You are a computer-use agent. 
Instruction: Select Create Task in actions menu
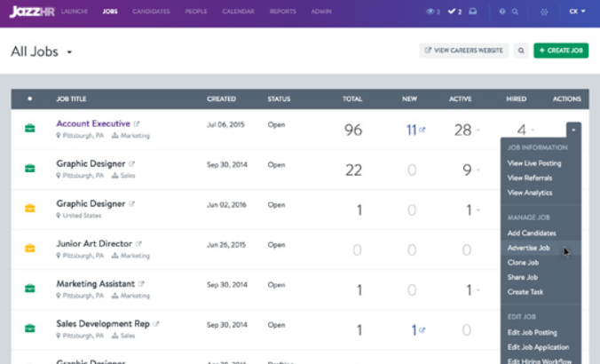(525, 292)
